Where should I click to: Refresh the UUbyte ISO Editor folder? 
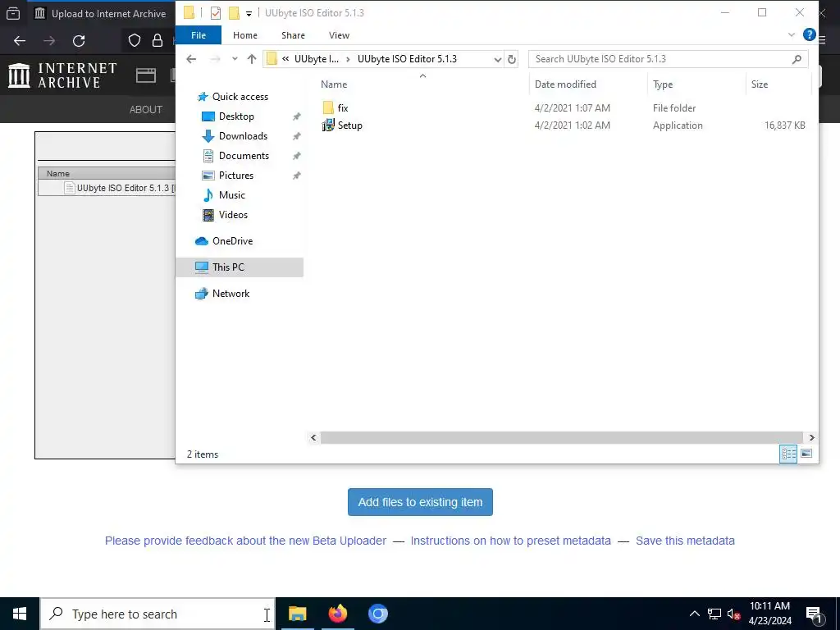[512, 59]
